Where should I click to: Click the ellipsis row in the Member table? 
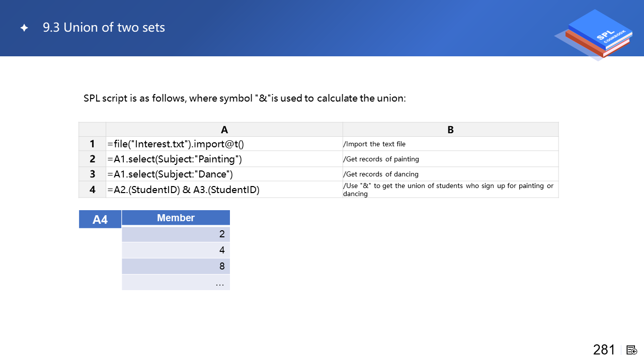tap(176, 282)
